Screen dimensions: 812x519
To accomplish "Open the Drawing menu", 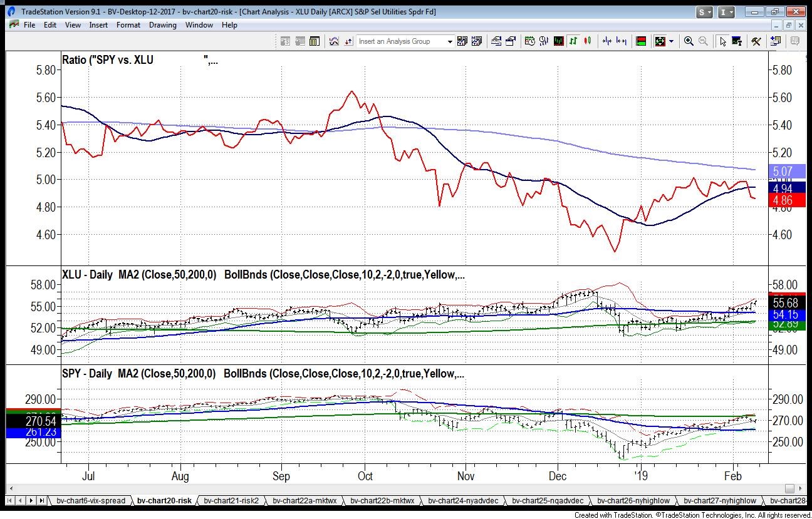I will (162, 25).
